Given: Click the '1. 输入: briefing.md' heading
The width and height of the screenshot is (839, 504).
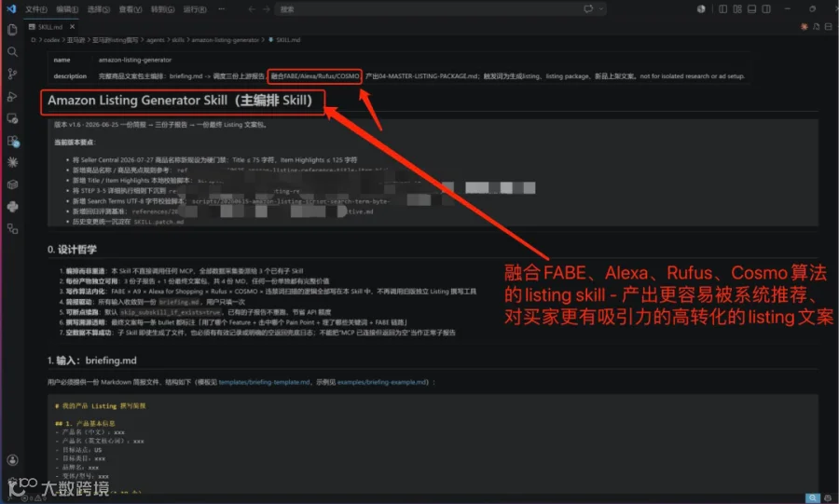Looking at the screenshot, I should tap(91, 361).
